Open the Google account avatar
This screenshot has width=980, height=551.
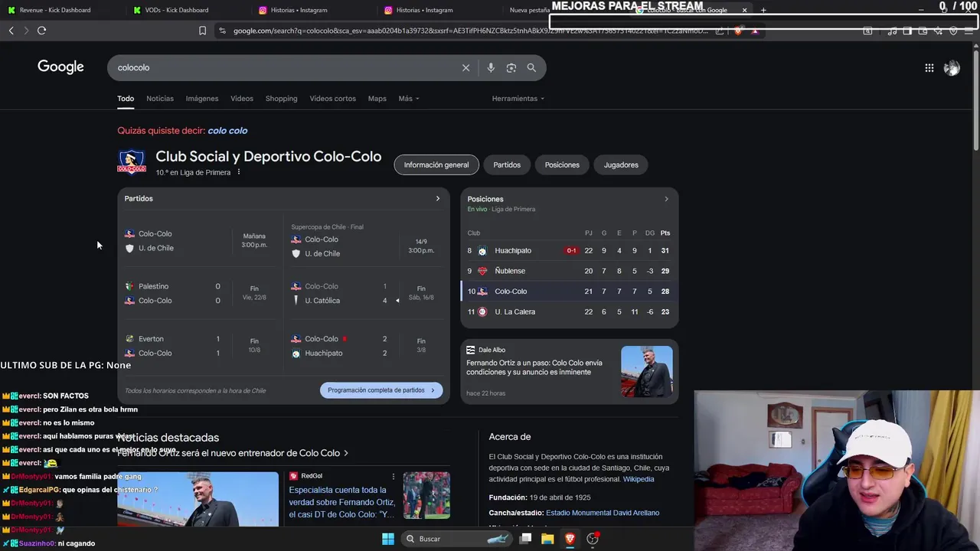[952, 68]
